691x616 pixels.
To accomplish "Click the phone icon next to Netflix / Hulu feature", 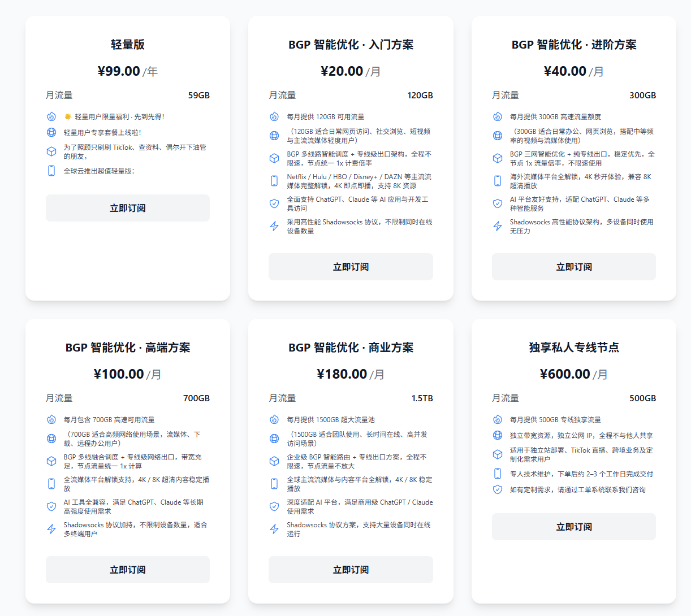I will point(274,180).
